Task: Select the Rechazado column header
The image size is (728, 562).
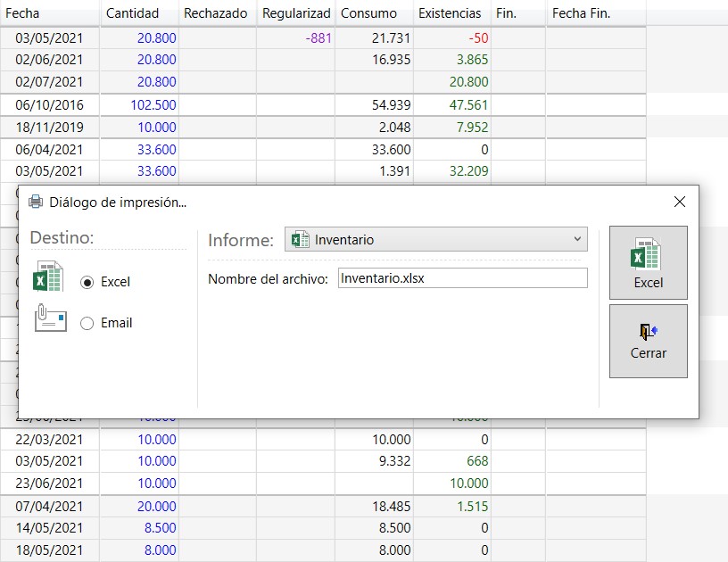Action: (216, 13)
